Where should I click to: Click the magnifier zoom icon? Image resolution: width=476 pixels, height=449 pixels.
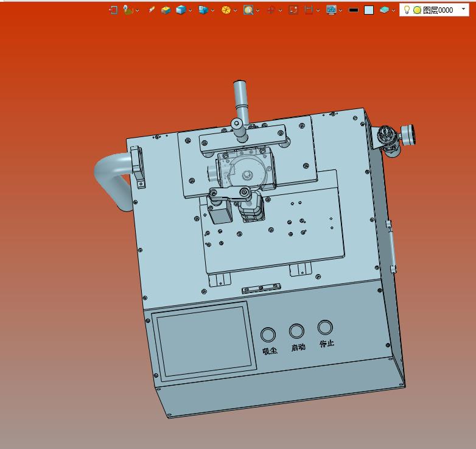coord(248,10)
